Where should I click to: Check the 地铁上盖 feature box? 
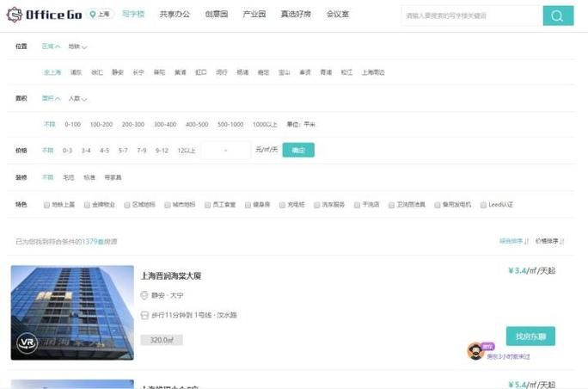tap(46, 205)
